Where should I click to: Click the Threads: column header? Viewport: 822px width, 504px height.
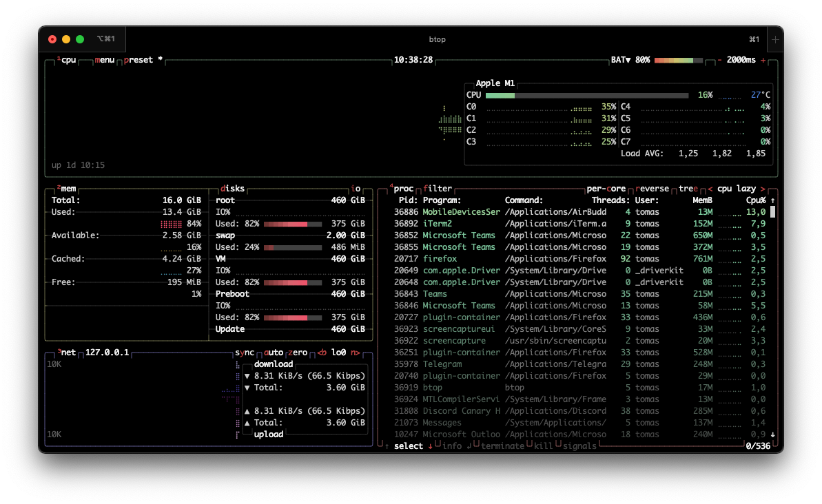[610, 200]
